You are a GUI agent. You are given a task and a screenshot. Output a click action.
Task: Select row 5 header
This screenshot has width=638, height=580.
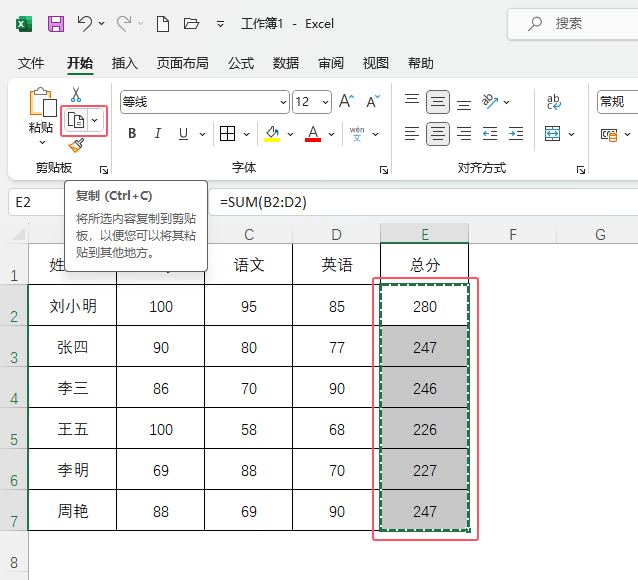click(14, 428)
